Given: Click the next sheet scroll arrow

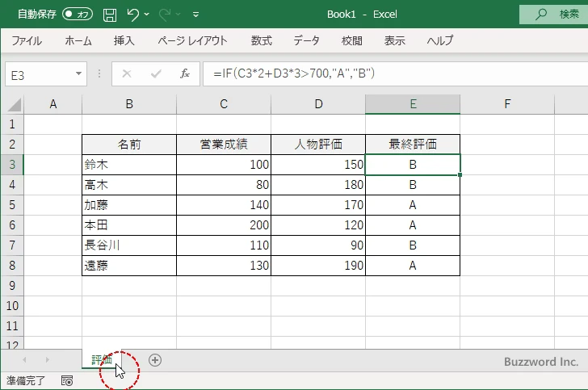Looking at the screenshot, I should click(47, 360).
